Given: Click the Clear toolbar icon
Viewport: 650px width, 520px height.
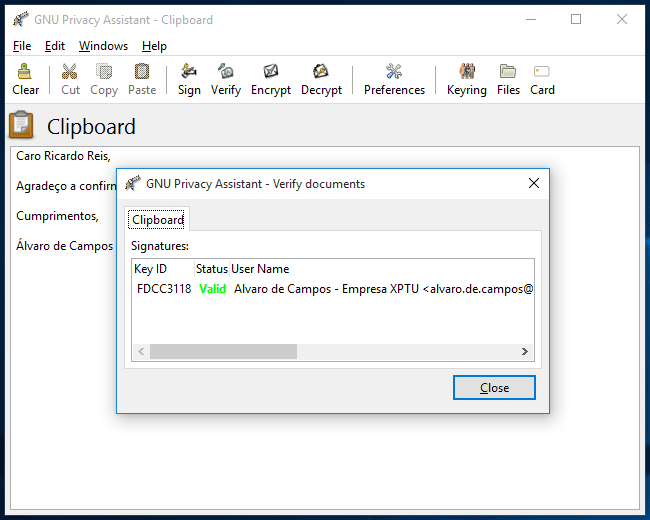Looking at the screenshot, I should click(25, 79).
